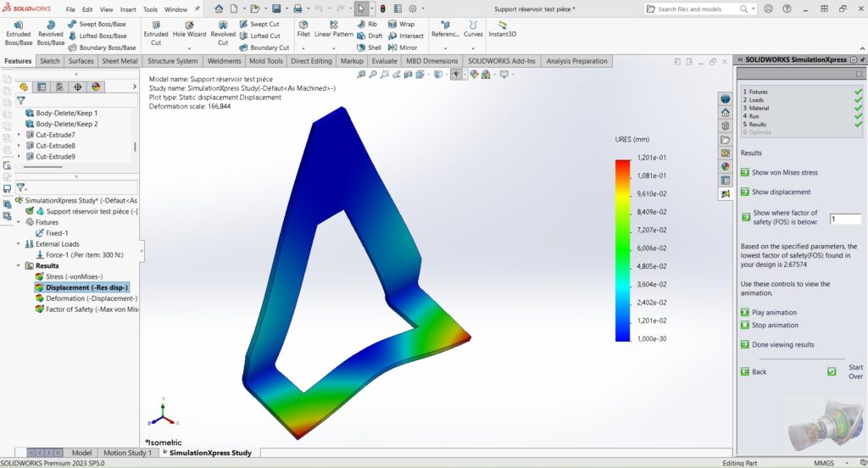Expand the Cut-Extrude7 feature node
Screen dimensions: 868x468
coord(19,135)
